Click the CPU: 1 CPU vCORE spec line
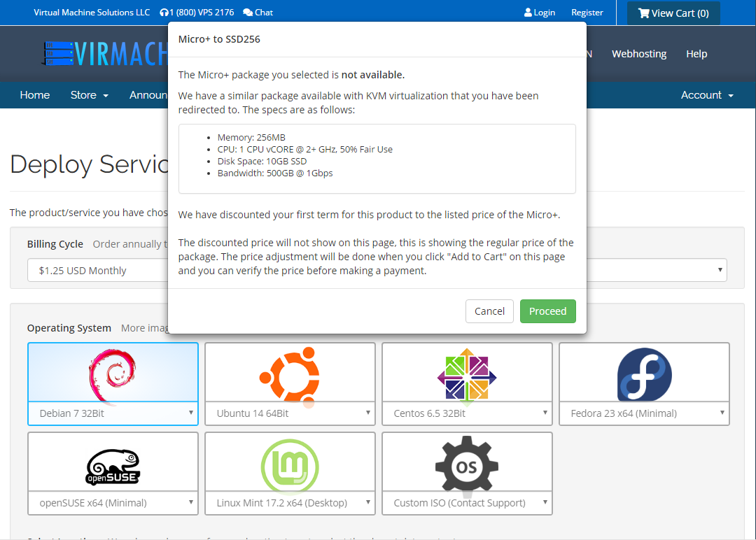The height and width of the screenshot is (540, 756). [x=304, y=149]
